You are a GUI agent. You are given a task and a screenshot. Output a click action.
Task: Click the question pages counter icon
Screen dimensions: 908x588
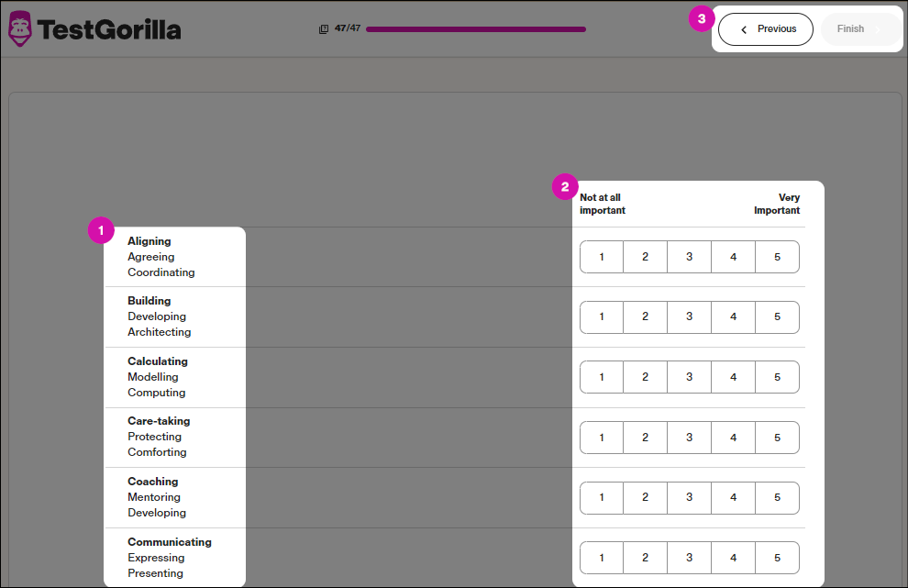pyautogui.click(x=323, y=29)
